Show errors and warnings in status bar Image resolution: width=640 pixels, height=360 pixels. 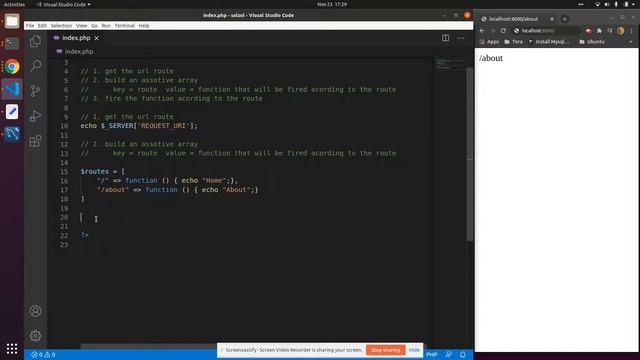point(43,355)
